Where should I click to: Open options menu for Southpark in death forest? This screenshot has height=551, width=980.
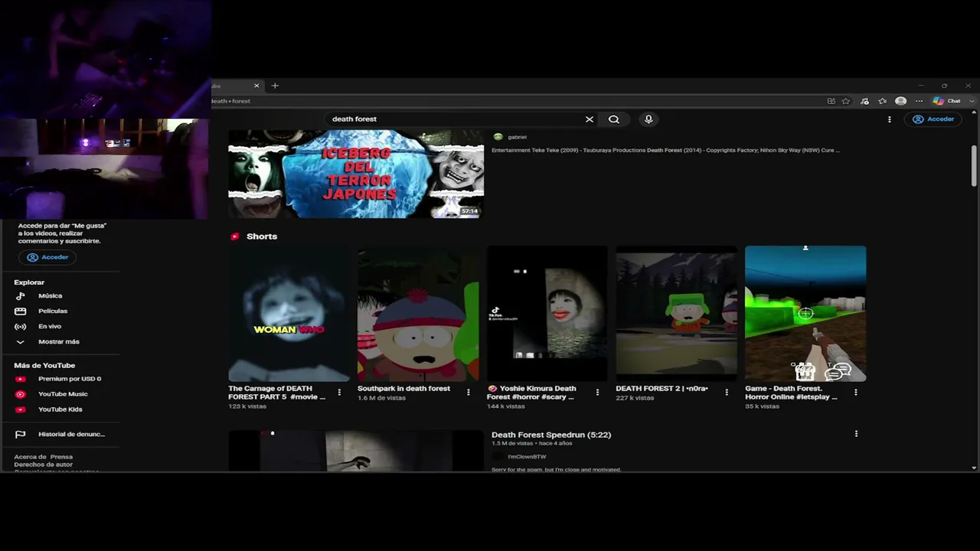469,393
